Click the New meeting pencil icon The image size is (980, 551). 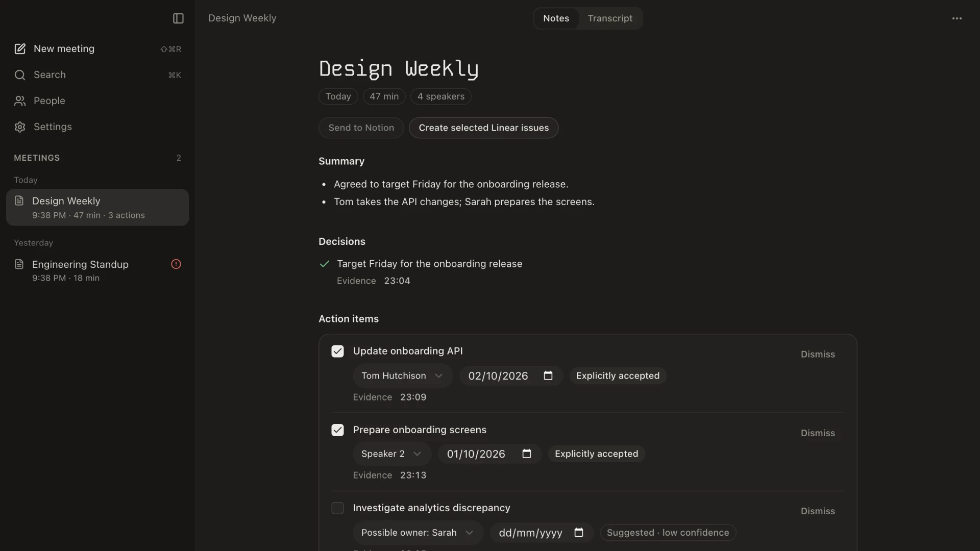(x=20, y=49)
